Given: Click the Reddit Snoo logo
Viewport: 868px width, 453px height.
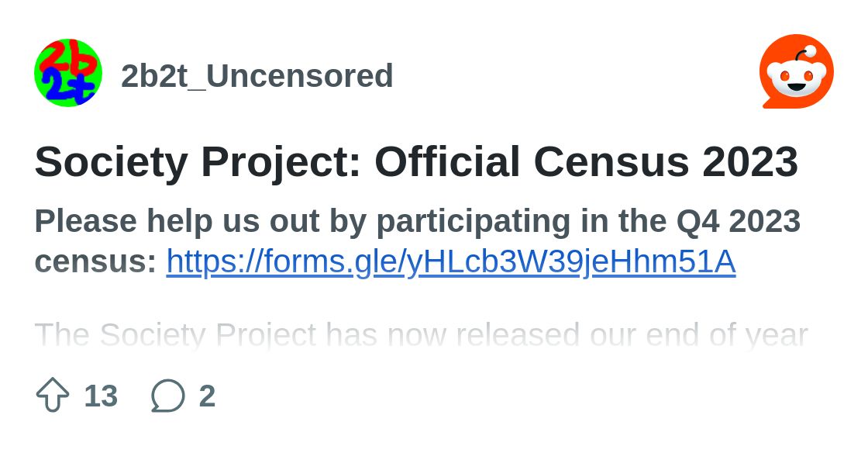Looking at the screenshot, I should (796, 72).
